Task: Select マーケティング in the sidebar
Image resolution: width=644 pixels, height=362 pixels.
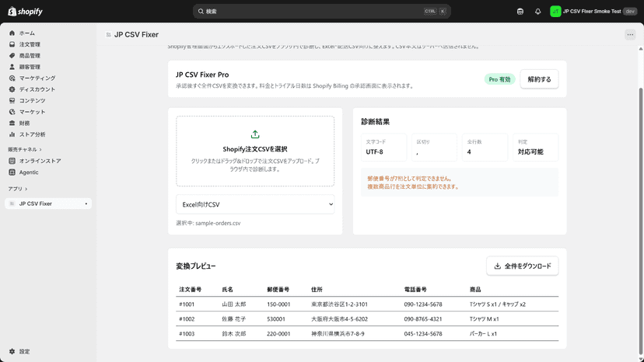Action: (x=37, y=78)
